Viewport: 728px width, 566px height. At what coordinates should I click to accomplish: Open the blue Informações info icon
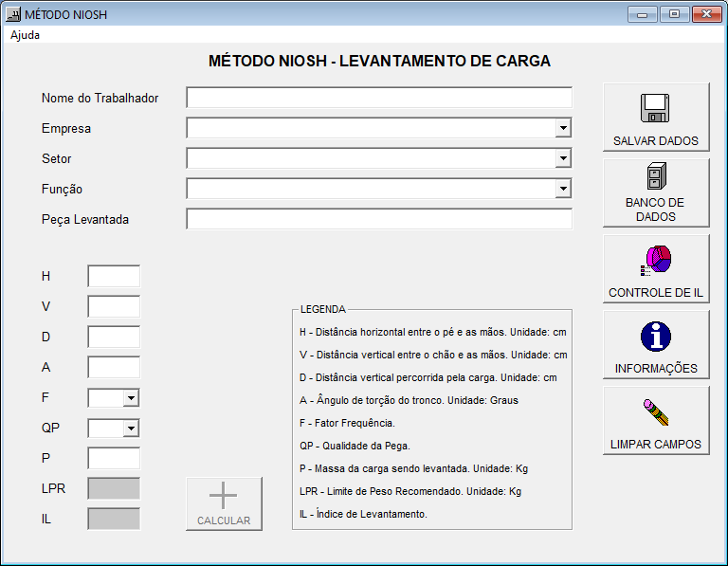click(x=655, y=336)
